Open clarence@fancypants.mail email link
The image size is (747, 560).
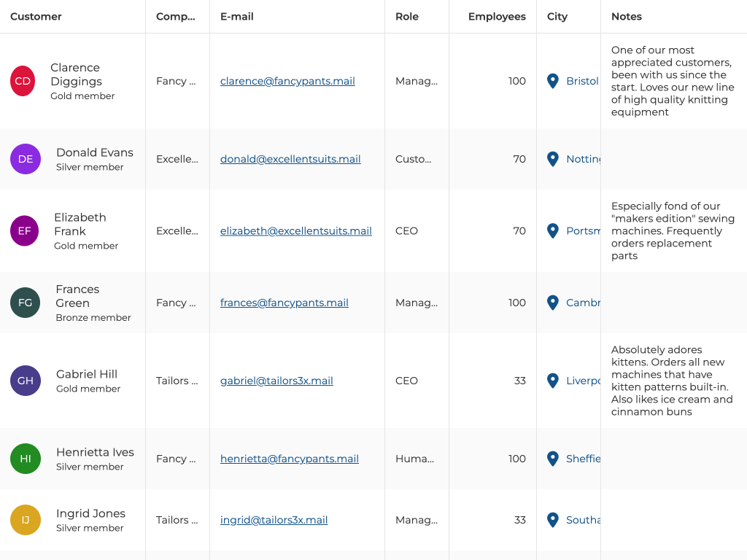click(287, 81)
